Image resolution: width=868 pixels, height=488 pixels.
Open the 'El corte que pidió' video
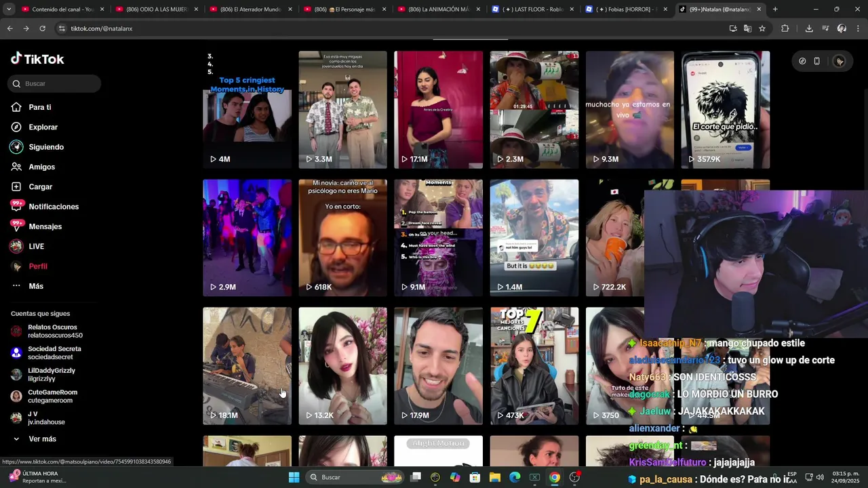726,110
